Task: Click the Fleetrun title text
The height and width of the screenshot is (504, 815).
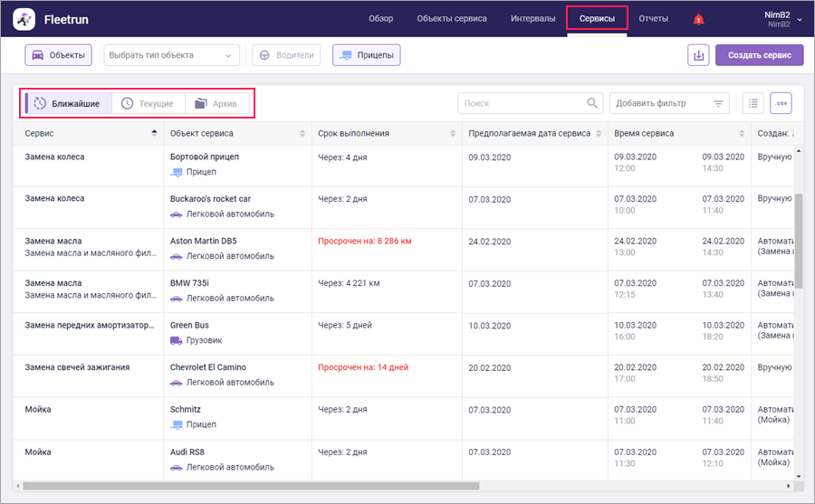Action: pos(66,20)
